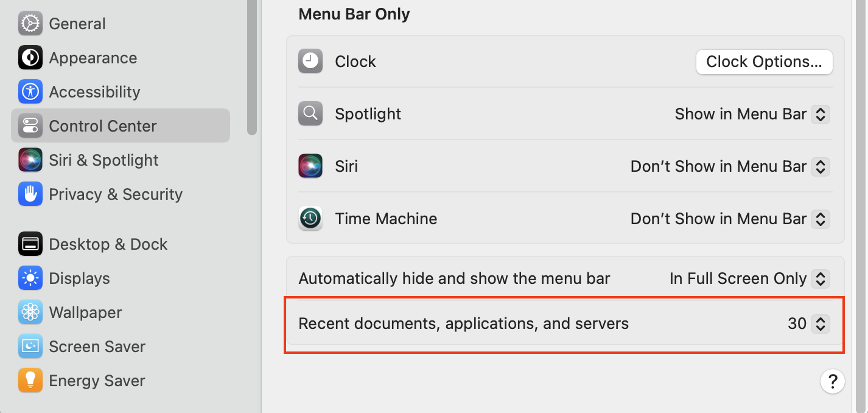This screenshot has height=413, width=868.
Task: Click the Screen Saver icon
Action: coord(30,347)
